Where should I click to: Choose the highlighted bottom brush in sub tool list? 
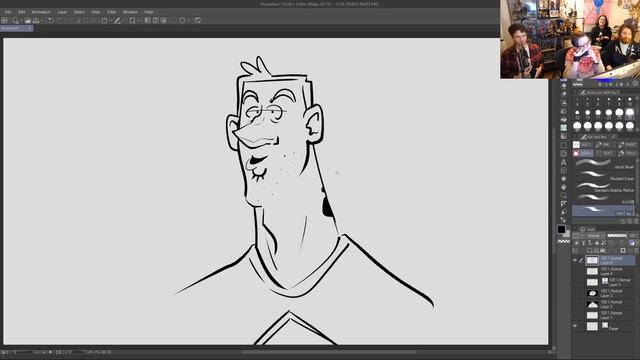(604, 211)
